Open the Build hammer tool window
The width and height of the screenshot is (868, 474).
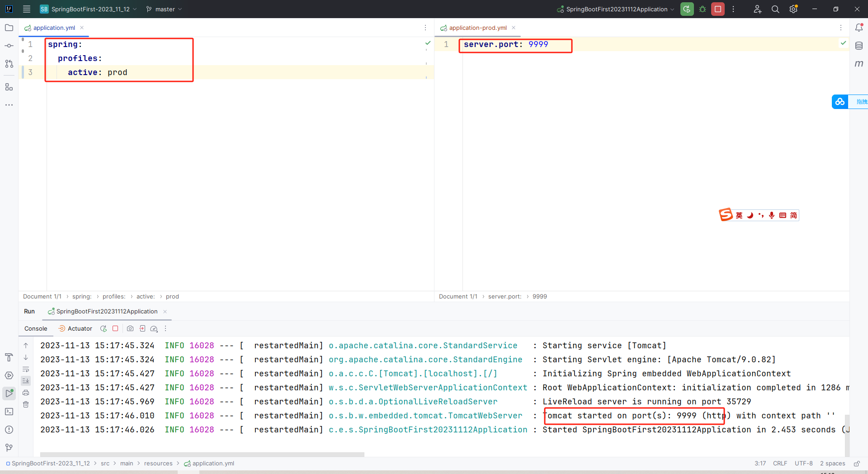(9, 357)
